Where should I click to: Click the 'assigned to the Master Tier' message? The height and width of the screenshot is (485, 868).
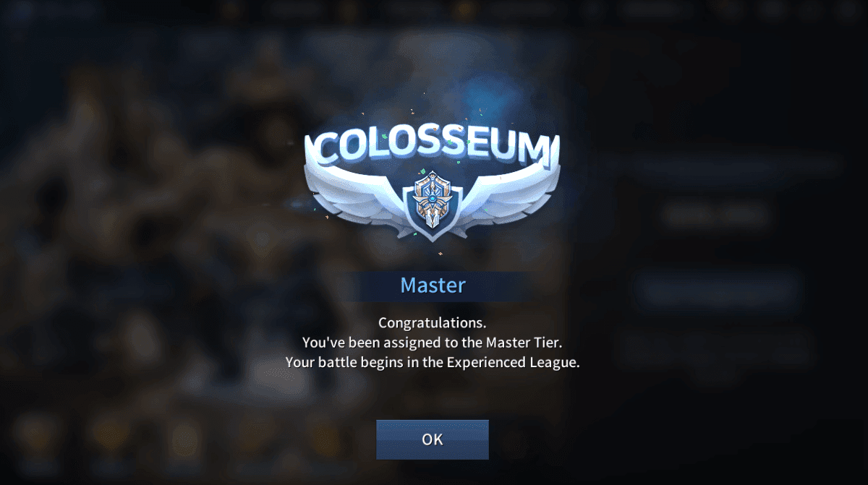click(433, 343)
